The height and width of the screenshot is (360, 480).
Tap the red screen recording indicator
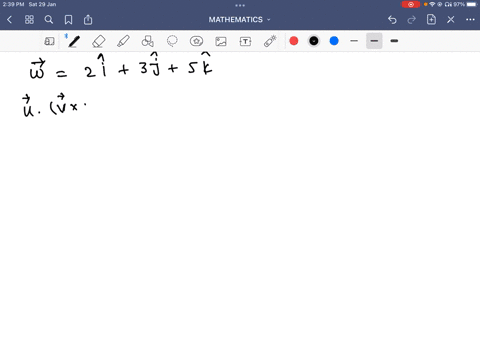tap(411, 4)
